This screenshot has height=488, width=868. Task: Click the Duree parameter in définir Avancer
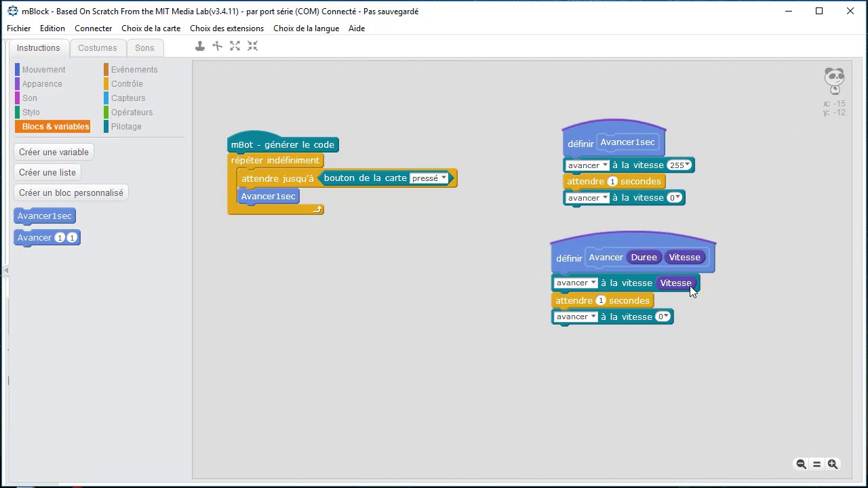[x=644, y=258]
